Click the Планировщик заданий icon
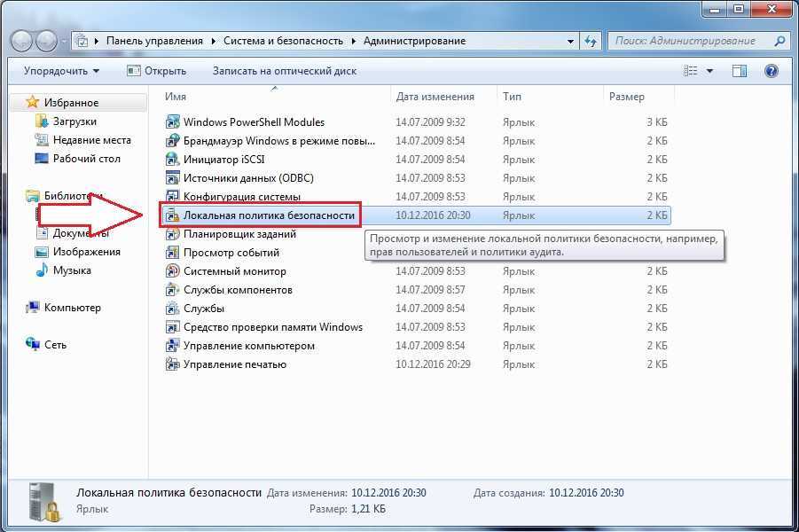799x532 pixels. coord(173,234)
